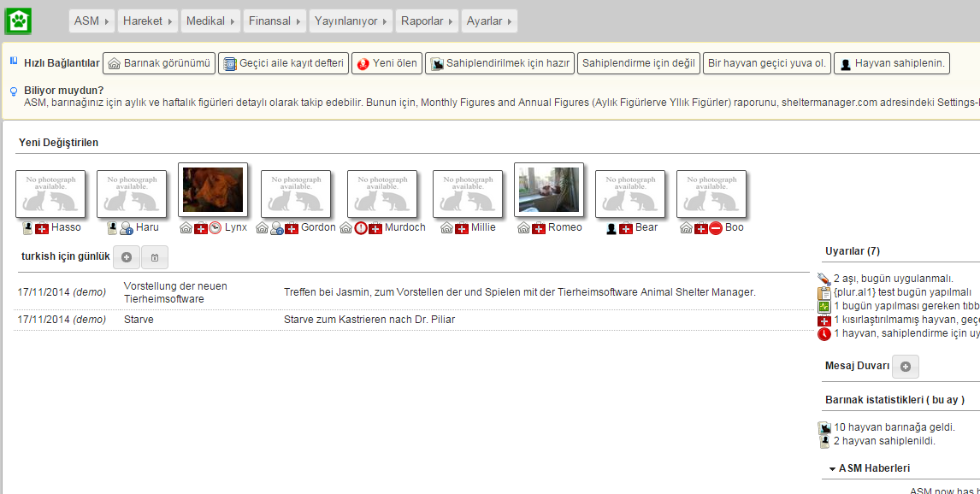Click Bir hayvan geçici yuva ol. button
The height and width of the screenshot is (494, 980).
(x=767, y=63)
